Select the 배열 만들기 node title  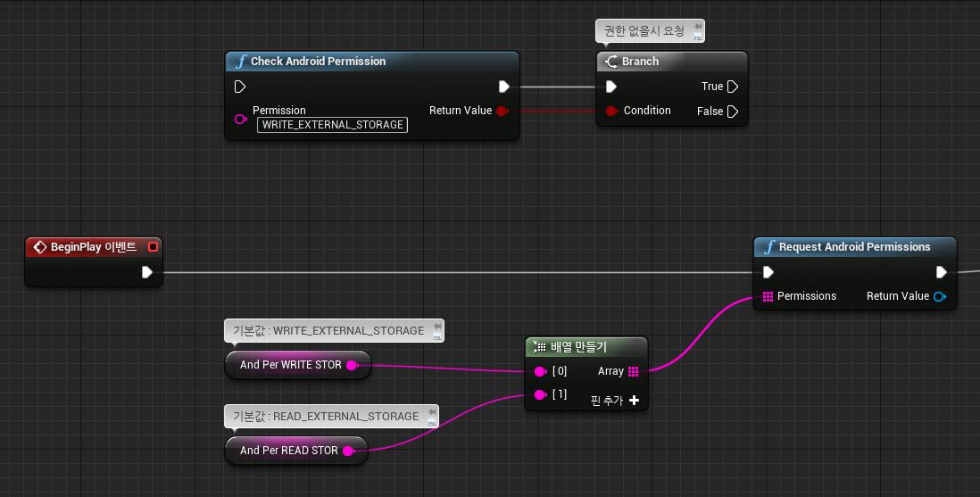coord(578,347)
